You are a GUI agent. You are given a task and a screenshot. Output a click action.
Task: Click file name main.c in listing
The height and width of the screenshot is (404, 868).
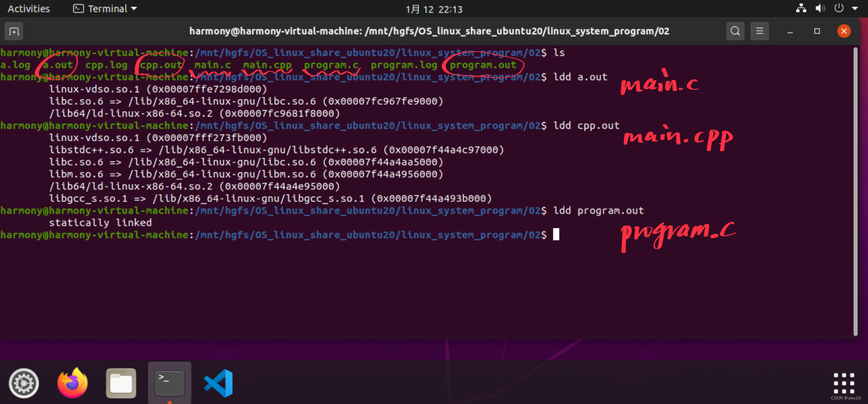[213, 65]
